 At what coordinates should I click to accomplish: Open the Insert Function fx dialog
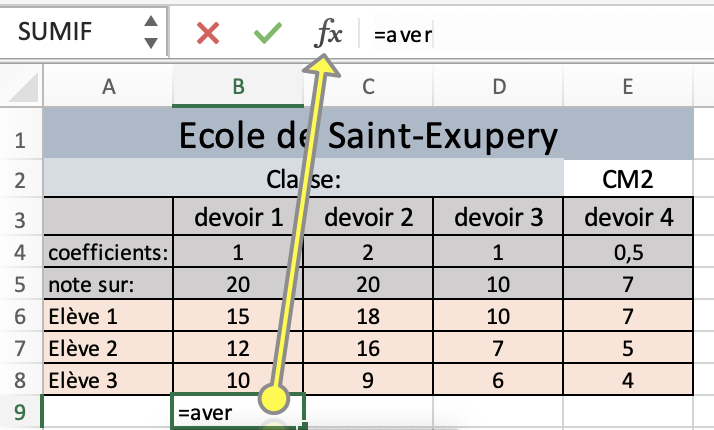(328, 33)
